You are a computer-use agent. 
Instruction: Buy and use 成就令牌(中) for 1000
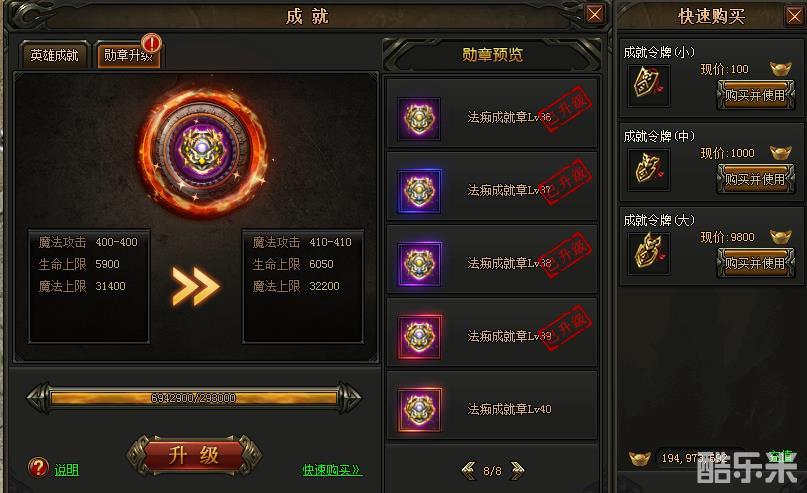[755, 179]
